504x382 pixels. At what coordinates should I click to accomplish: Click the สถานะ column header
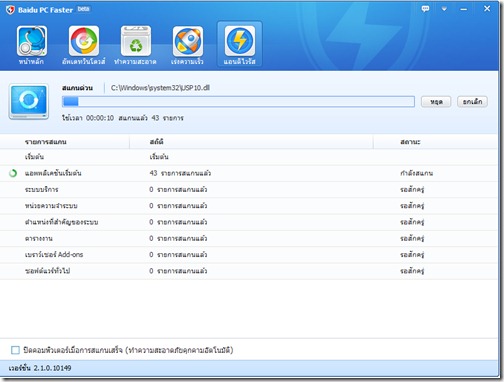(410, 142)
